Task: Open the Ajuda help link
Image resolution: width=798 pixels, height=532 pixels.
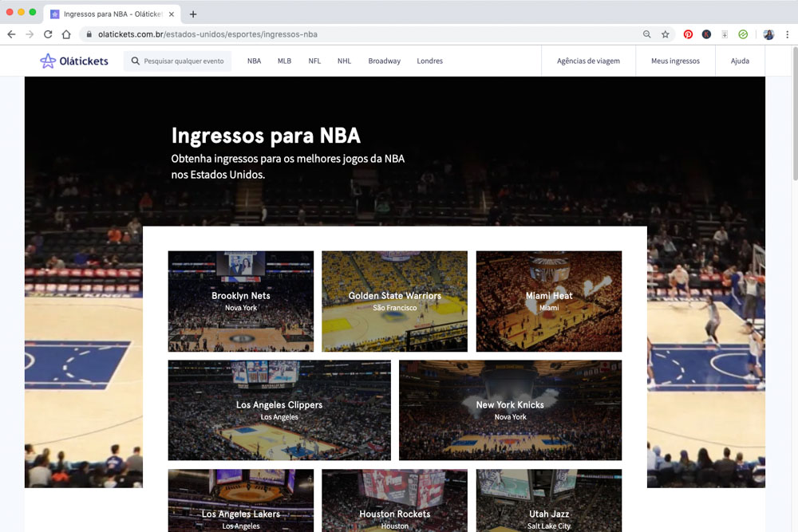Action: point(740,61)
